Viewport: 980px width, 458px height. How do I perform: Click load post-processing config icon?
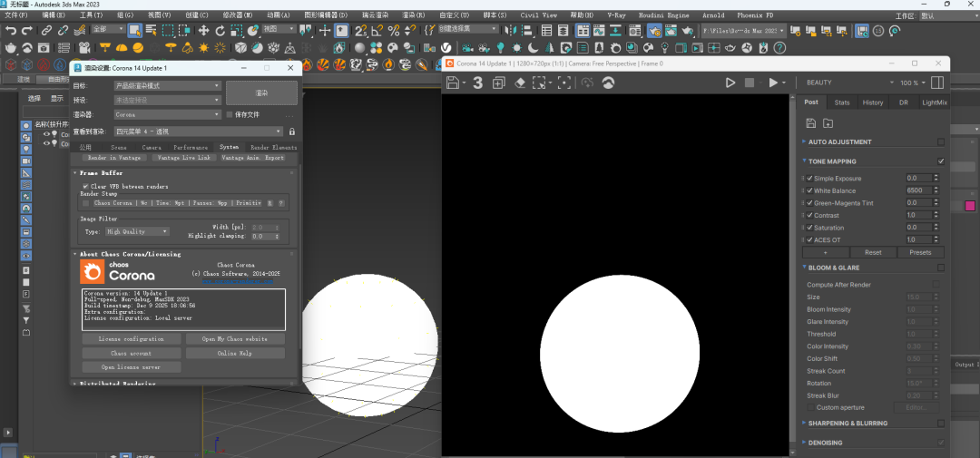[828, 123]
